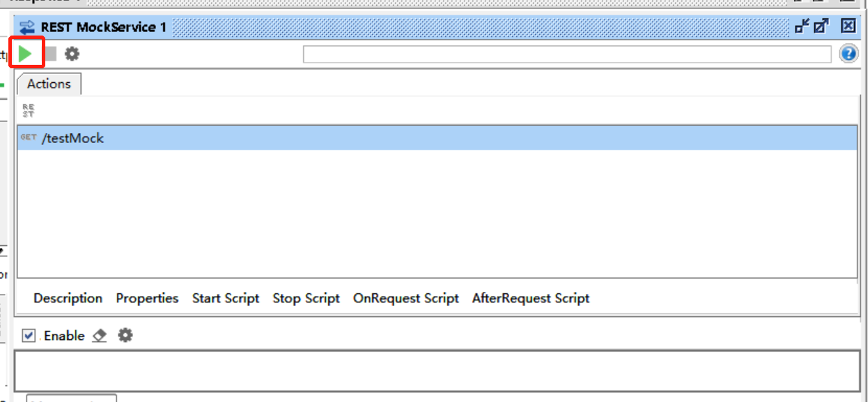Click inside the log output area
The image size is (868, 402).
[437, 371]
